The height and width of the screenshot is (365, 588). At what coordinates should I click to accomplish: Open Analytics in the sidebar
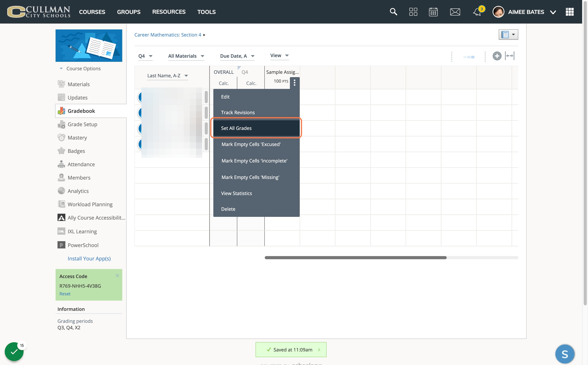[x=78, y=191]
